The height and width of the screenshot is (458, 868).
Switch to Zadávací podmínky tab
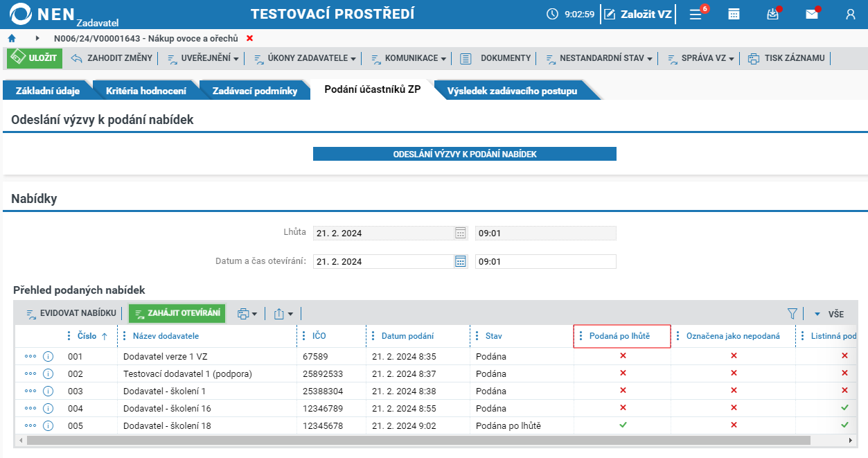click(254, 91)
